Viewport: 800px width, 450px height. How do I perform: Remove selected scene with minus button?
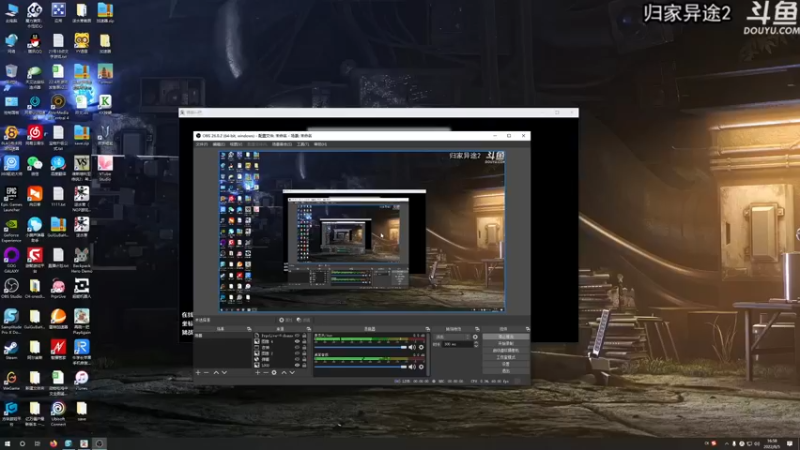(206, 372)
